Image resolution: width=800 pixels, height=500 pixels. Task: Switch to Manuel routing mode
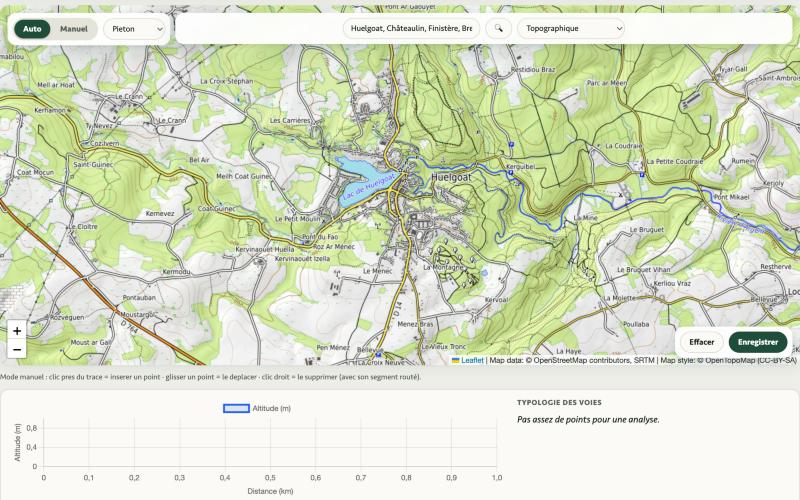pos(74,29)
